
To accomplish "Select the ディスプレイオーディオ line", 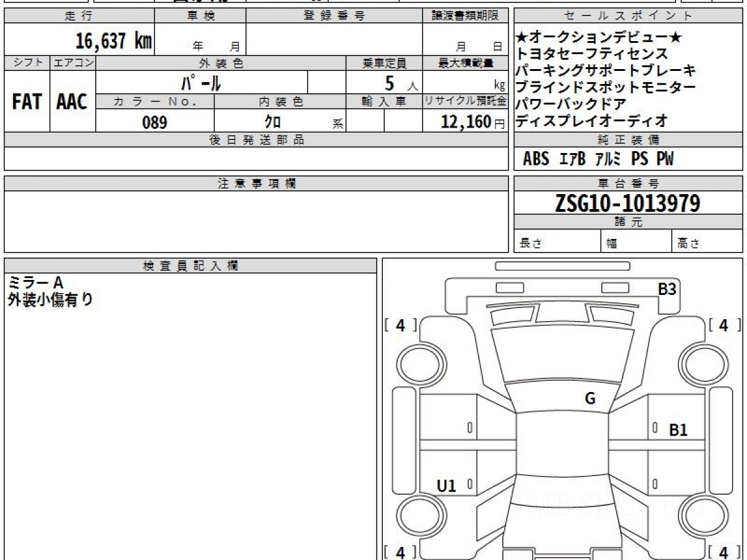I will coord(592,120).
